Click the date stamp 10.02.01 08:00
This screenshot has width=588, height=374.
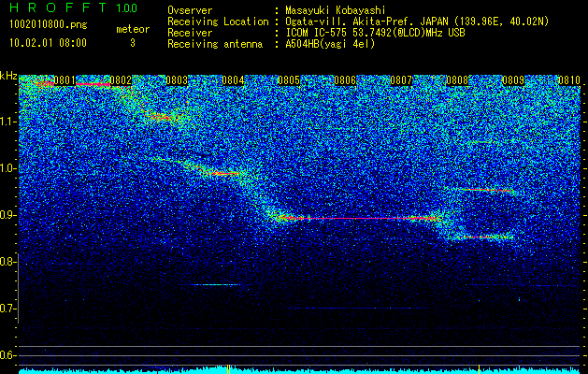[x=48, y=43]
